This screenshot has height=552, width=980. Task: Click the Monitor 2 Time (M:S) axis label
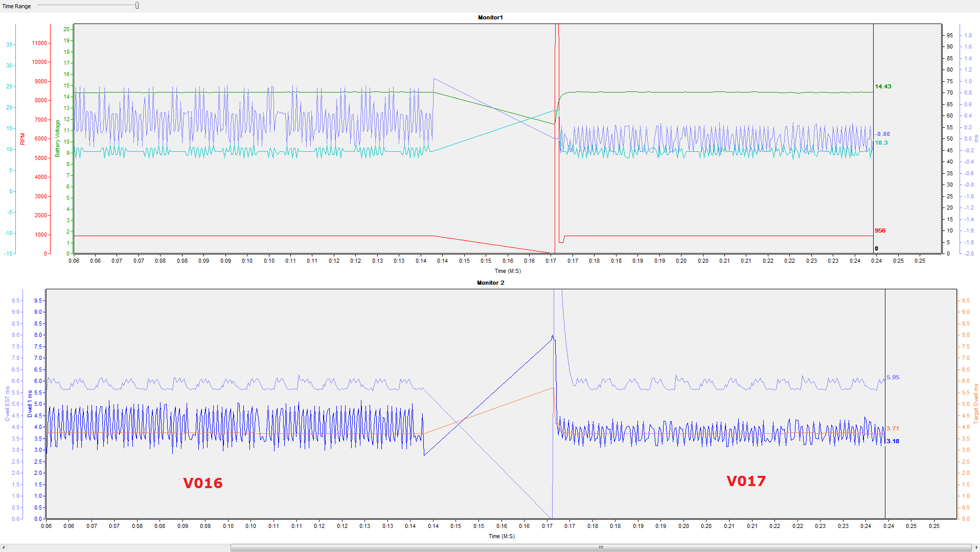point(502,536)
